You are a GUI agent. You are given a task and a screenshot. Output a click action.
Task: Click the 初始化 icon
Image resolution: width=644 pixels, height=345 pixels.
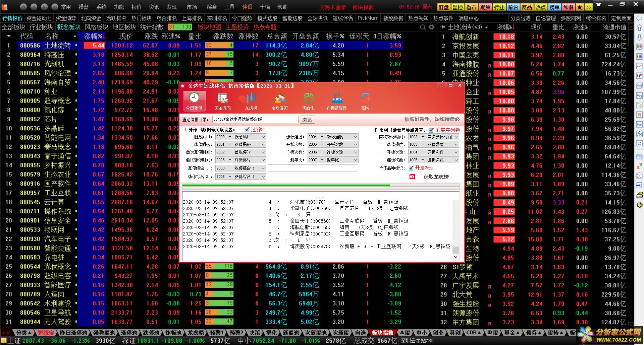[308, 101]
